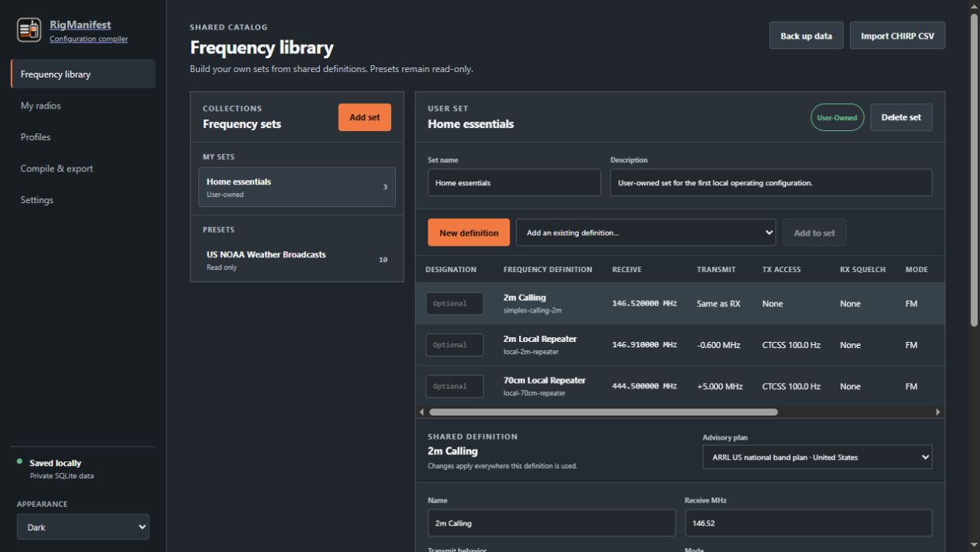Select the 70cm Local Repeater row name
The width and height of the screenshot is (980, 552).
[x=545, y=380]
